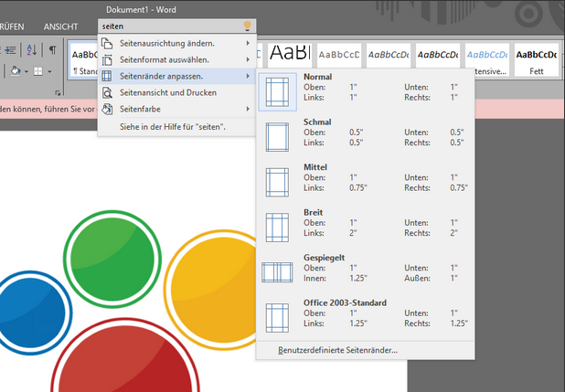Click Siehe in der Hilfe für seiten
Viewport: 565px width, 392px height.
pos(177,127)
